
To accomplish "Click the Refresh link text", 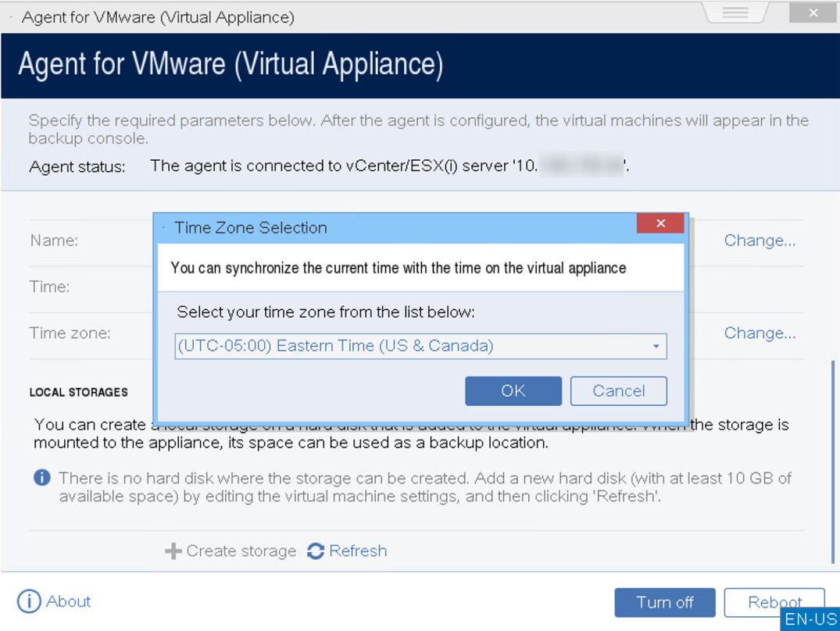I will tap(358, 551).
